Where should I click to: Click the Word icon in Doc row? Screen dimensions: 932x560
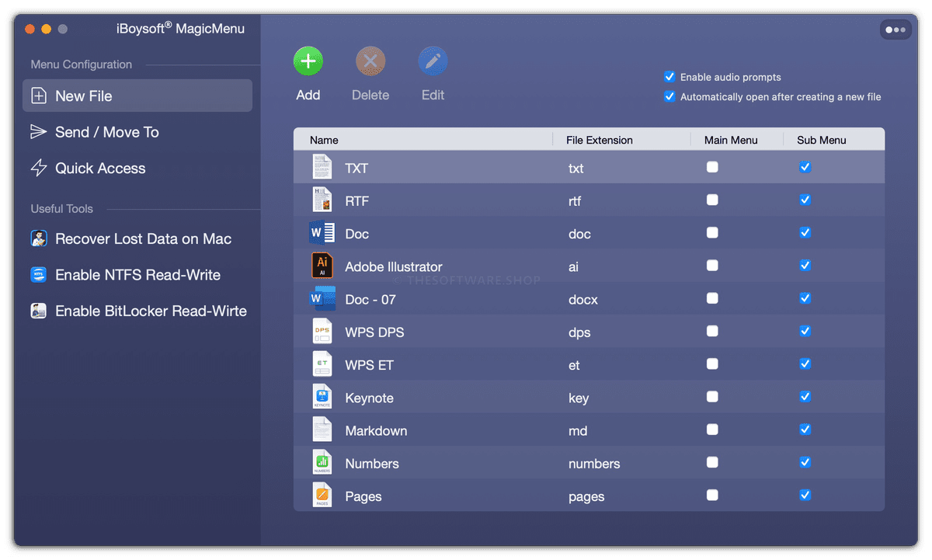point(322,233)
